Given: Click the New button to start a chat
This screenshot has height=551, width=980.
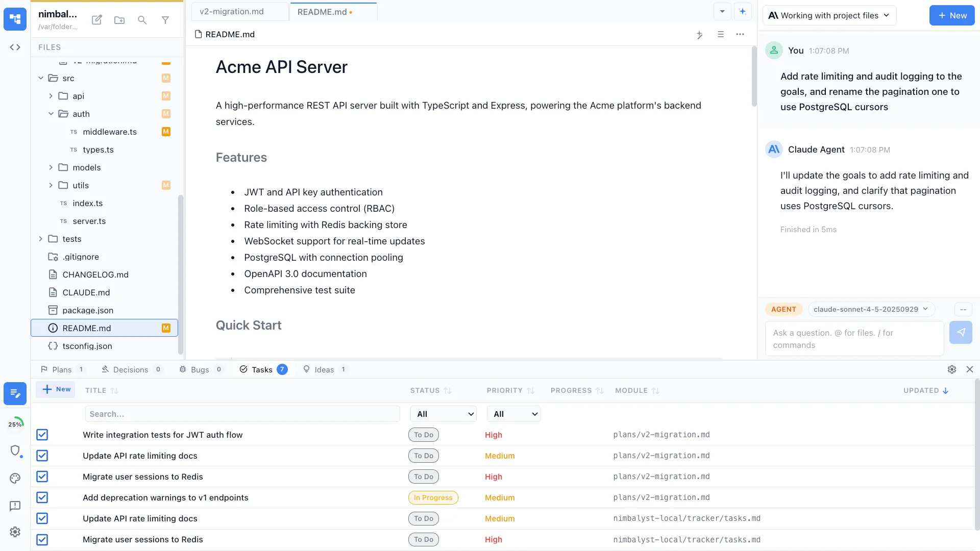Looking at the screenshot, I should click(x=951, y=15).
